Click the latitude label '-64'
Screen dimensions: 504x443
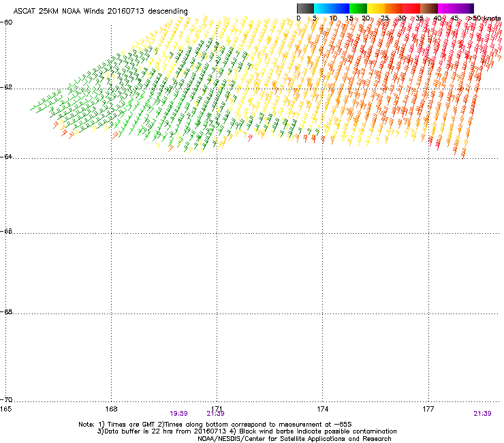[6, 157]
